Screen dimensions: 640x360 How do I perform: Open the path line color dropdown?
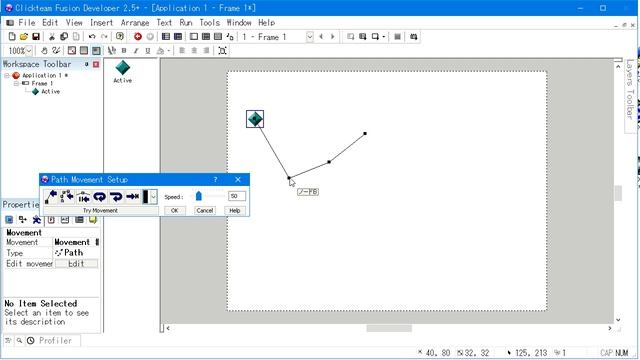[153, 197]
